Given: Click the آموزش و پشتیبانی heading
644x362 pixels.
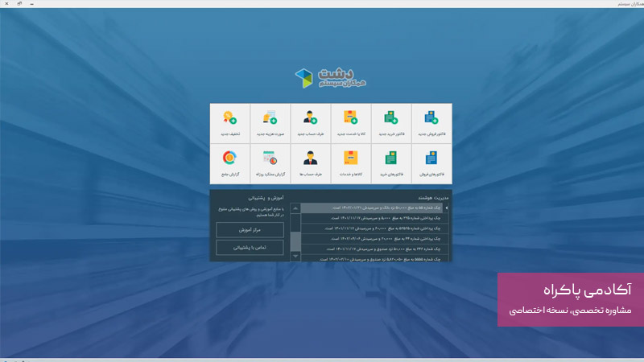Looking at the screenshot, I should tap(266, 198).
